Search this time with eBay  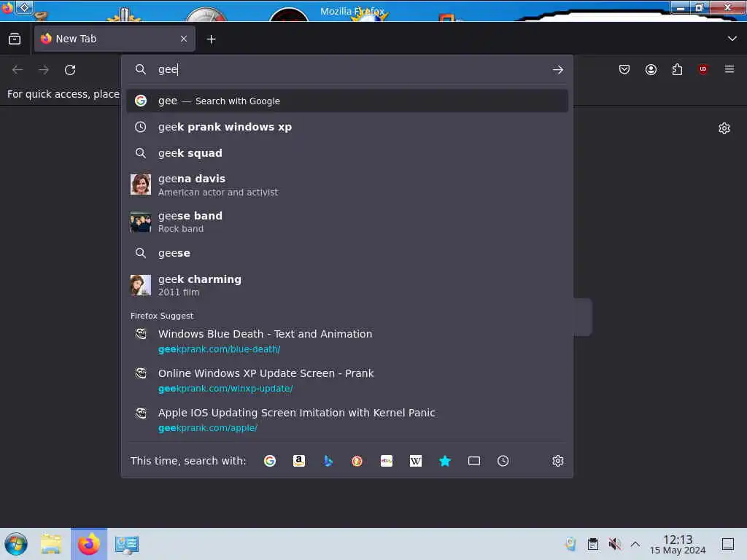tap(387, 461)
